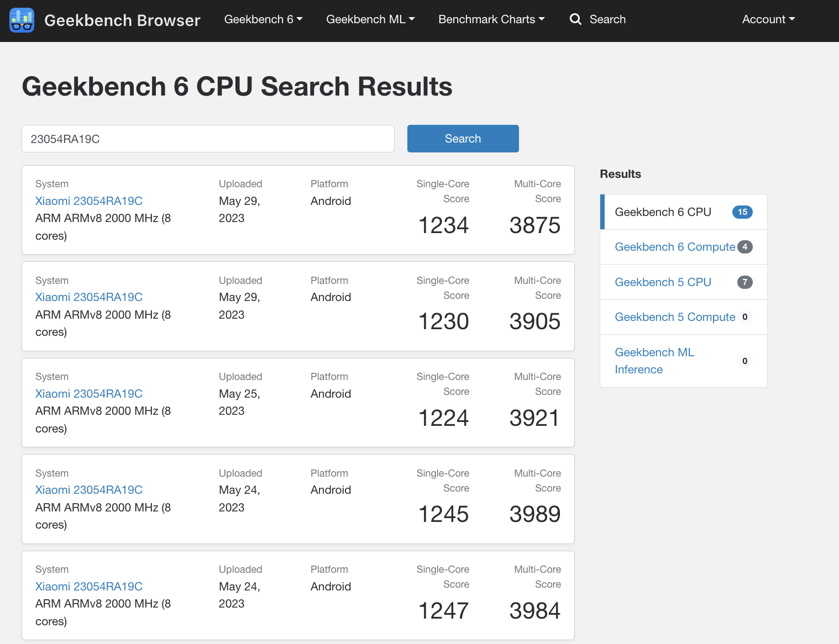Focus the search field containing 23054RA19C

(x=208, y=139)
